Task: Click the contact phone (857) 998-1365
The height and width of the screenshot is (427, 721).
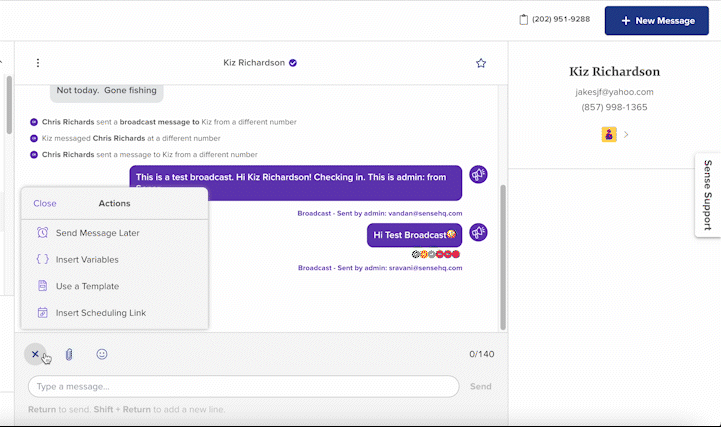Action: (x=614, y=107)
